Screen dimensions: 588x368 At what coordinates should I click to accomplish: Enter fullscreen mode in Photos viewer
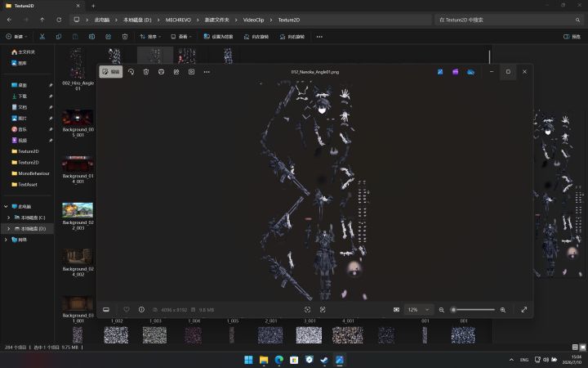coord(524,309)
